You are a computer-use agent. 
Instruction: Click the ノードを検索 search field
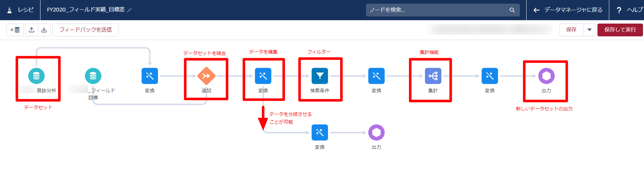click(x=439, y=10)
